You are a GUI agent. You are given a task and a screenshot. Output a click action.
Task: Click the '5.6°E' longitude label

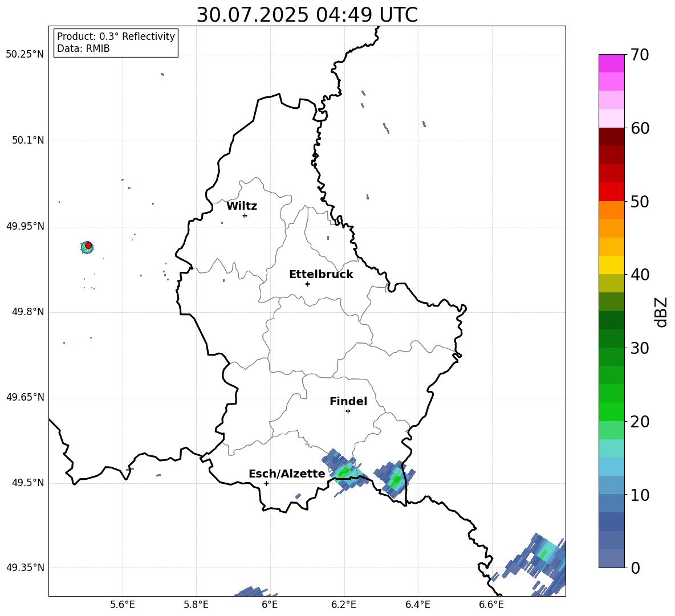(122, 605)
